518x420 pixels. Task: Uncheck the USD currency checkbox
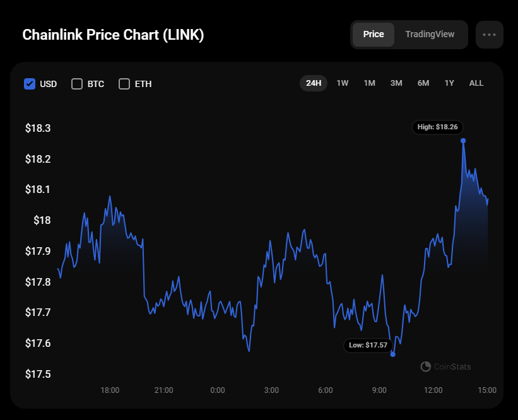[x=30, y=84]
